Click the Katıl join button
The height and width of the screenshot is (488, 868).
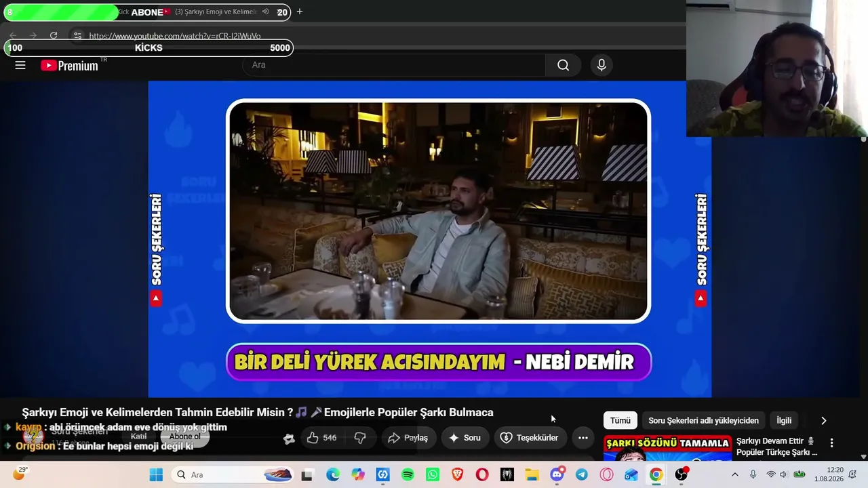click(x=138, y=436)
